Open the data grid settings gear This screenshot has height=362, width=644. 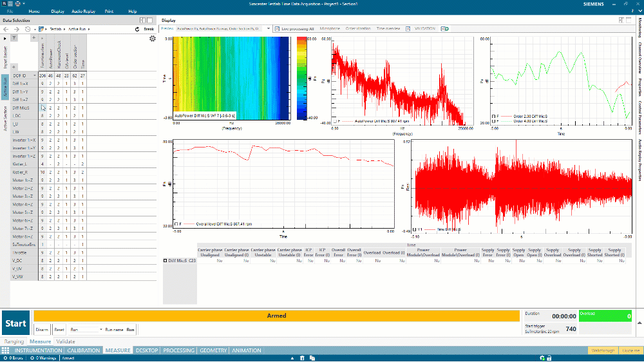pos(153,39)
